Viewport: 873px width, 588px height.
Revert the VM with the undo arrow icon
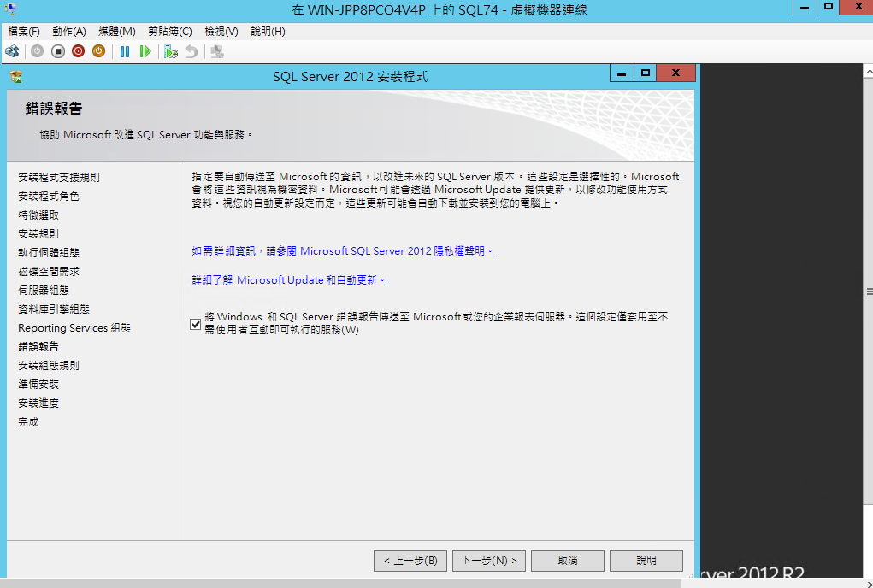click(x=192, y=52)
